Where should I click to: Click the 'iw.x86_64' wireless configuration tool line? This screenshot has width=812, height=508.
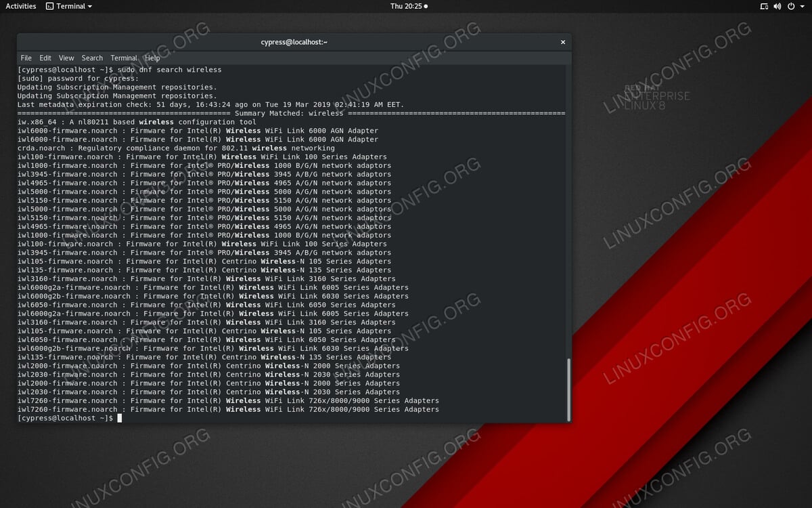click(x=137, y=122)
